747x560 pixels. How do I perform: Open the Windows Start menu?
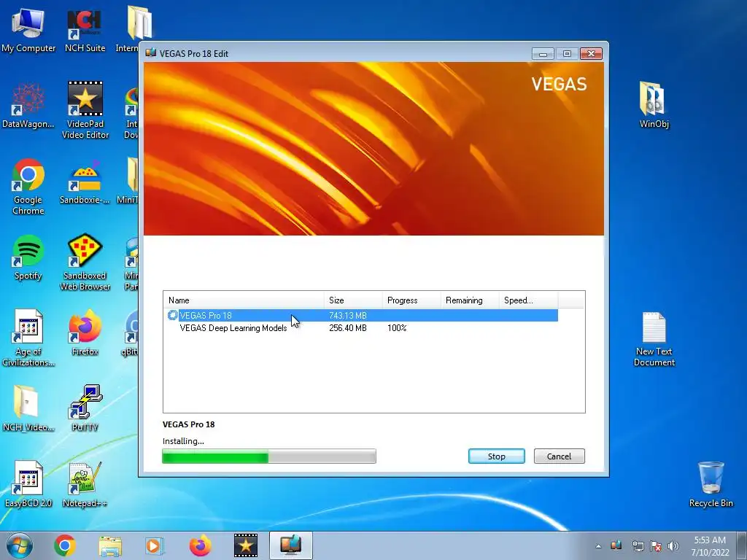click(20, 545)
